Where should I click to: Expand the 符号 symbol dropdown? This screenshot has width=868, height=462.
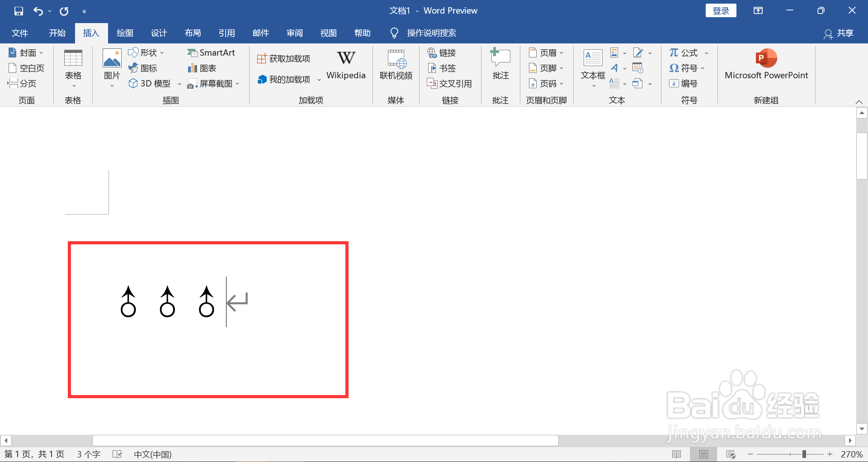702,68
